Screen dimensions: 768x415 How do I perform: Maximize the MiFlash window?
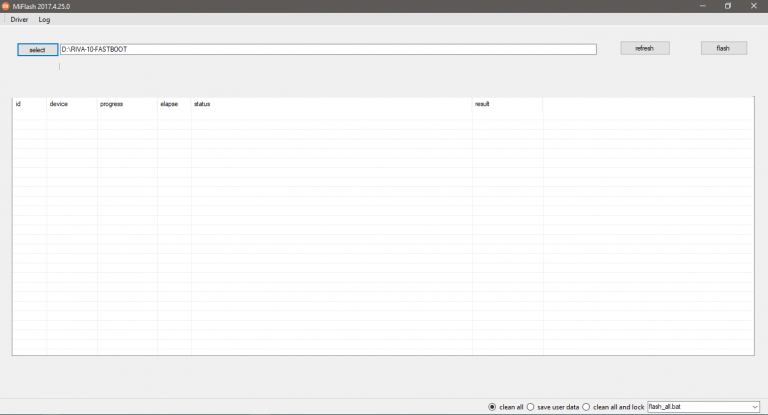pos(727,6)
